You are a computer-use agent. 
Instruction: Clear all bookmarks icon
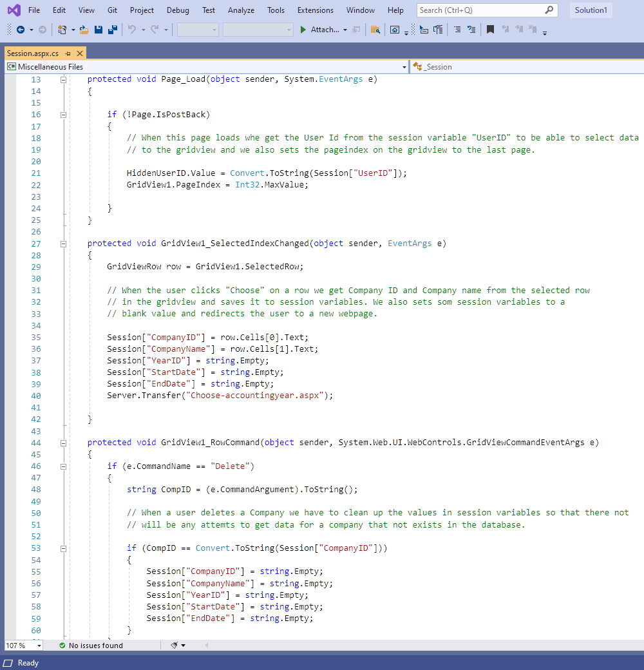pos(533,30)
